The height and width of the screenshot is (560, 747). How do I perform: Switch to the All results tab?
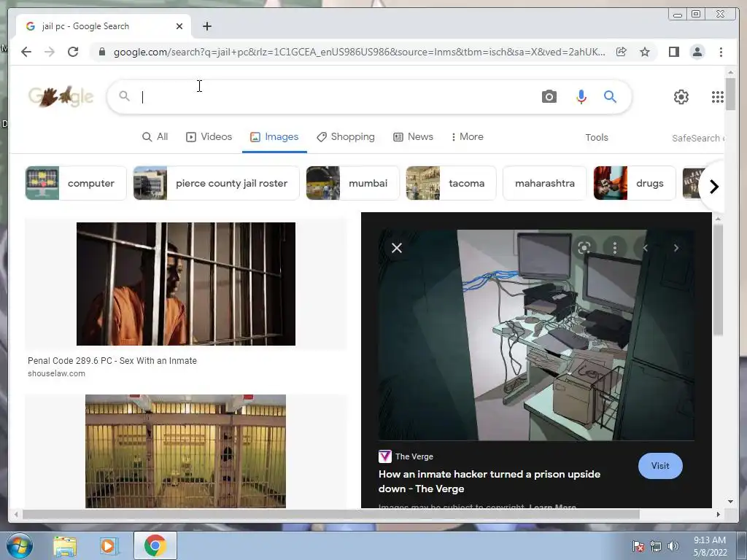point(155,136)
